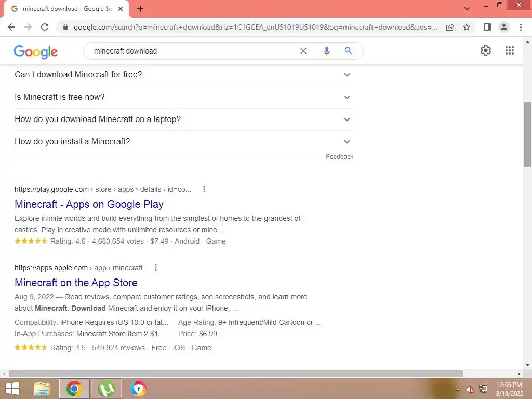Open options for the apps.apple.com result
Image resolution: width=532 pixels, height=399 pixels.
pos(156,268)
